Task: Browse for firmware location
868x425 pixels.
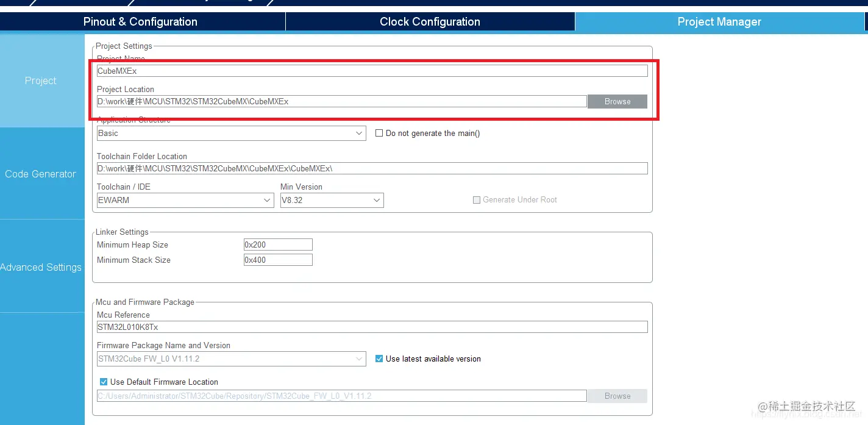Action: [617, 396]
